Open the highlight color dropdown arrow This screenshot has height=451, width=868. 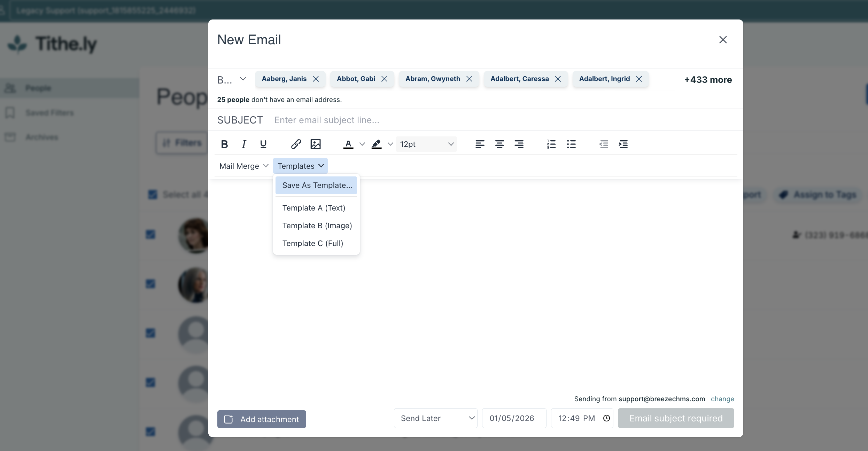390,144
